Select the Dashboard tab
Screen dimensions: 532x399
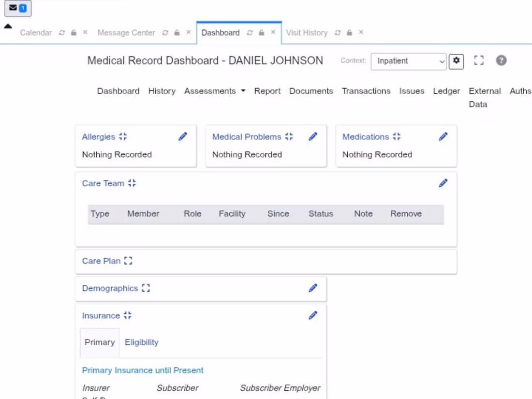pyautogui.click(x=221, y=32)
